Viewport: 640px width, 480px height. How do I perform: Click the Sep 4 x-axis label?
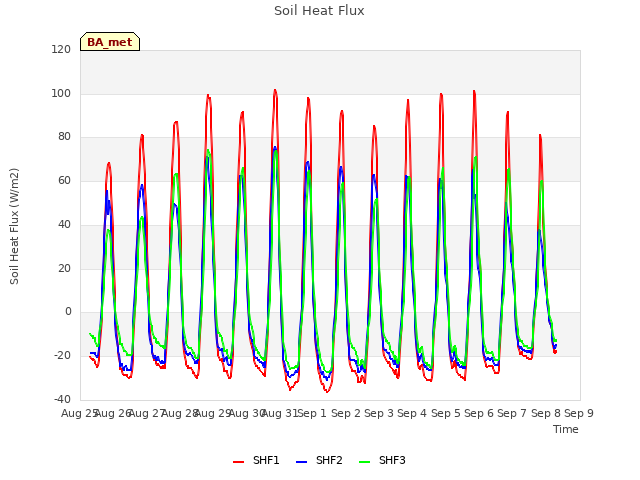[412, 413]
